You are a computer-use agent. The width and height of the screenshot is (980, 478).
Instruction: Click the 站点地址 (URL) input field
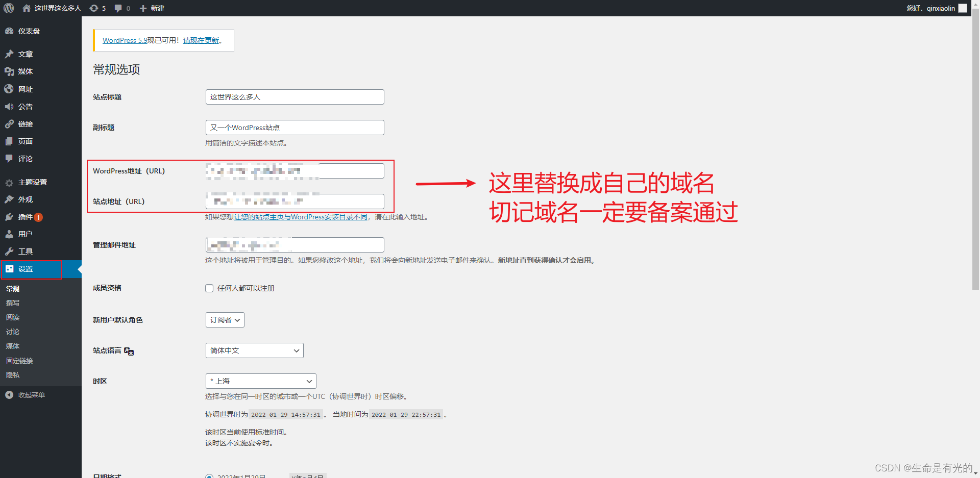pyautogui.click(x=295, y=202)
